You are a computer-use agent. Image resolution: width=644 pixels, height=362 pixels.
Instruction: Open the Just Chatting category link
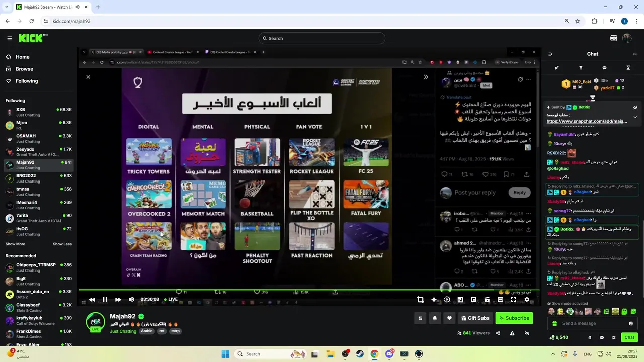(123, 331)
